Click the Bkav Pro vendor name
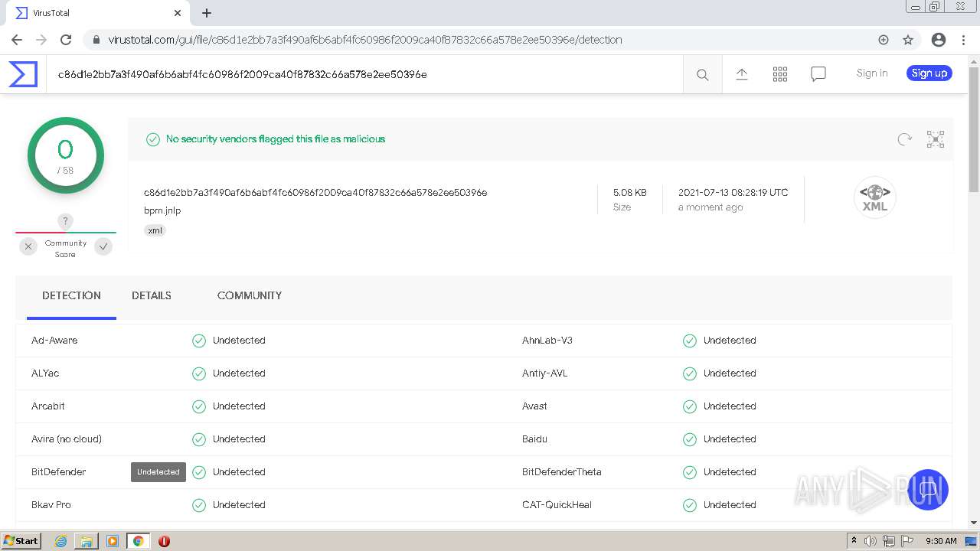The width and height of the screenshot is (980, 551). 51,505
